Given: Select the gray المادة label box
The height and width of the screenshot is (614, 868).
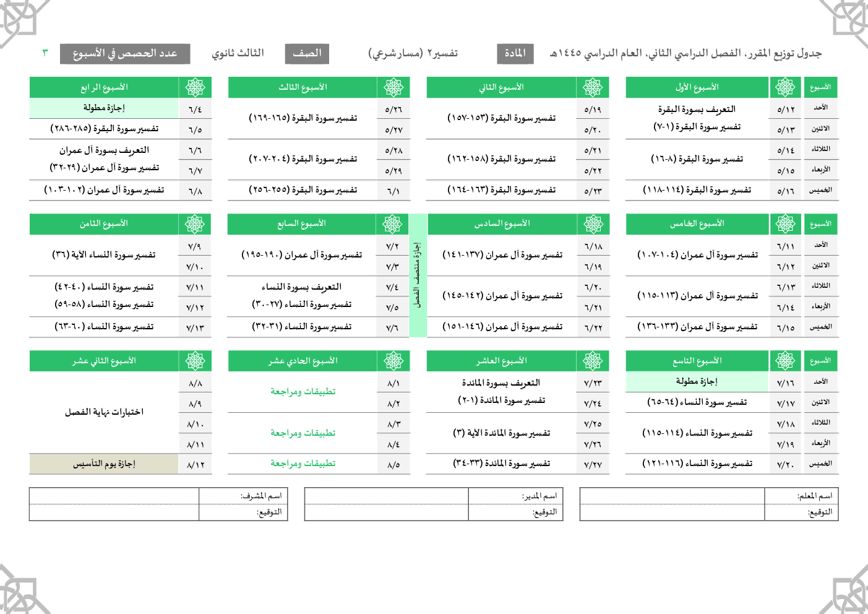Looking at the screenshot, I should click(x=515, y=54).
